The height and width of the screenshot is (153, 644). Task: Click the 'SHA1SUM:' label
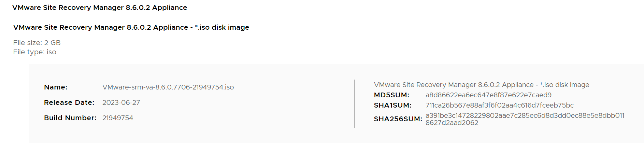(392, 105)
